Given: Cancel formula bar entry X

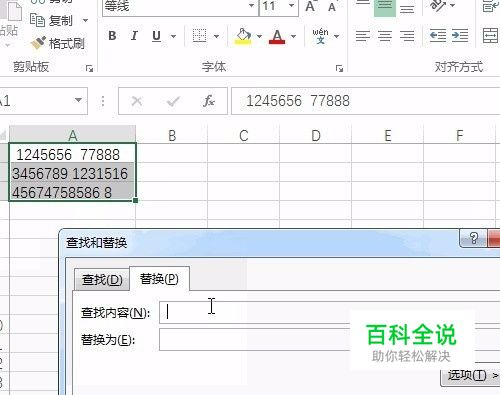Looking at the screenshot, I should (137, 101).
